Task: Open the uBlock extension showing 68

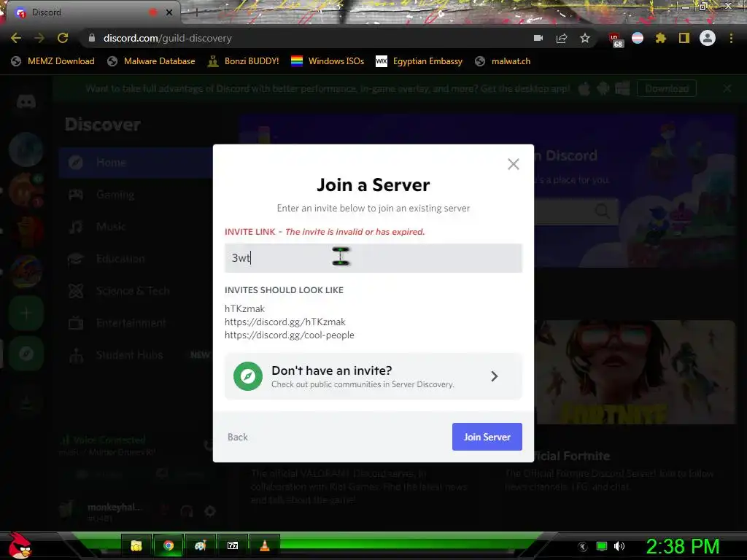Action: click(x=614, y=39)
